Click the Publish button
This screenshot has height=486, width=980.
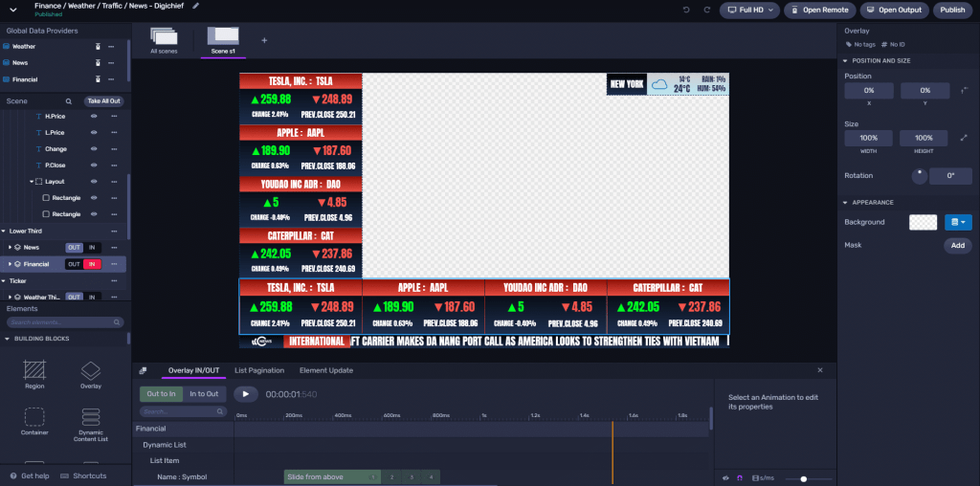point(952,10)
